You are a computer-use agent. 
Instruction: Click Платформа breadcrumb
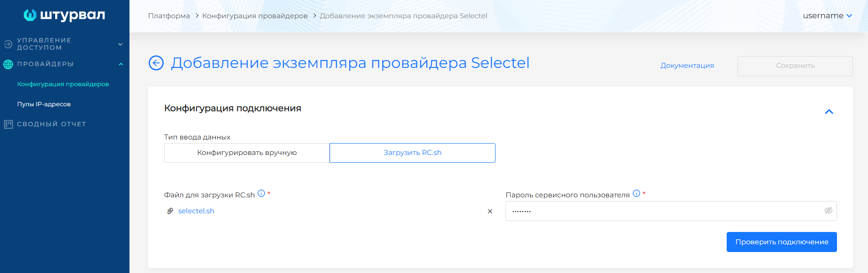click(169, 16)
